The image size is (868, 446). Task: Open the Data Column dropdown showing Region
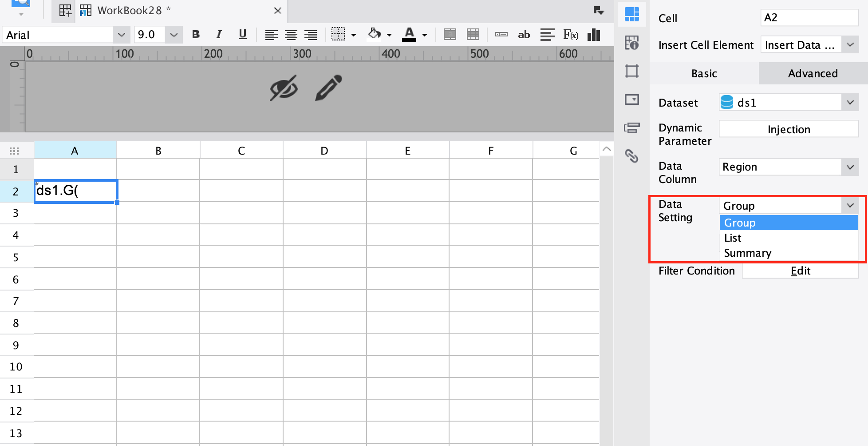pyautogui.click(x=850, y=167)
